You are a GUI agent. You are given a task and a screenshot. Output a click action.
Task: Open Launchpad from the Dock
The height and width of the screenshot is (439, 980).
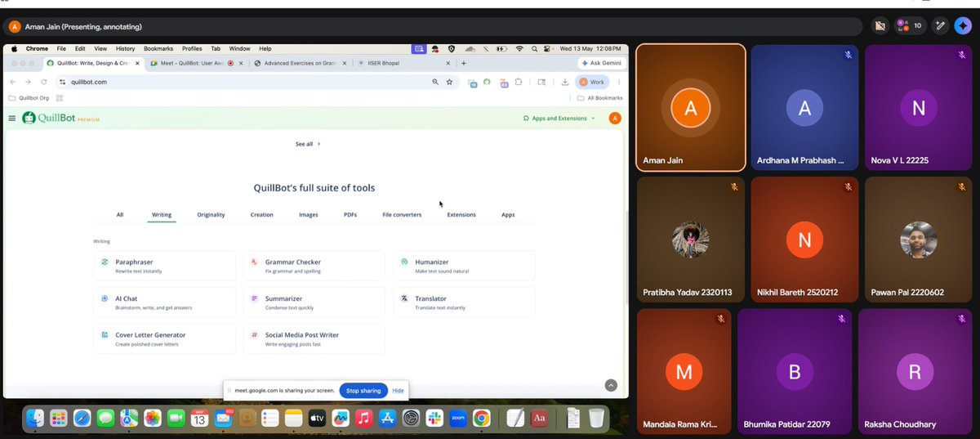coord(59,418)
